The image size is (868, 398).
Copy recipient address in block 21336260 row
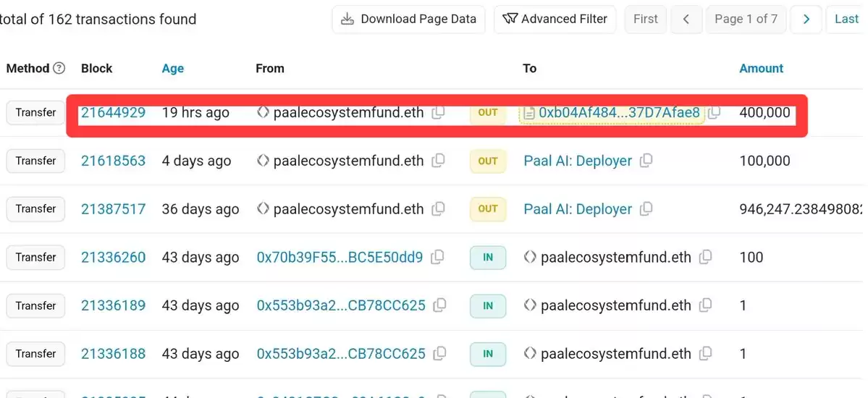(x=705, y=258)
